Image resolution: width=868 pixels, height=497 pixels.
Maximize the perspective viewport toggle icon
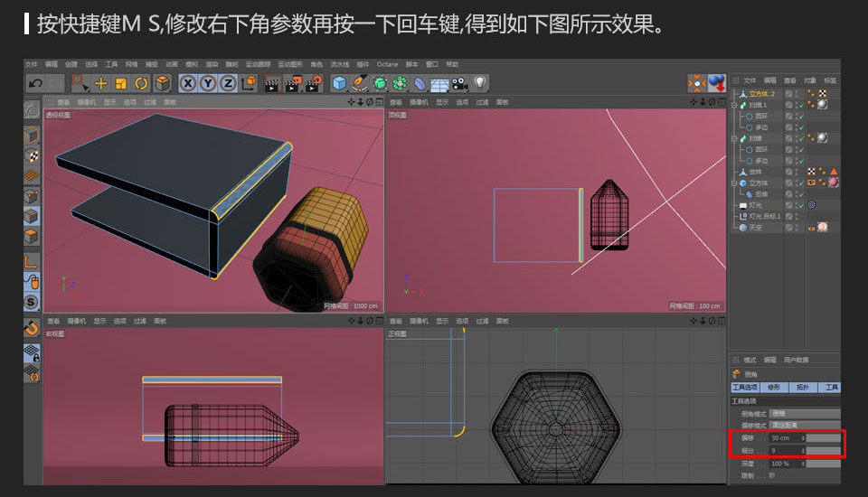379,102
